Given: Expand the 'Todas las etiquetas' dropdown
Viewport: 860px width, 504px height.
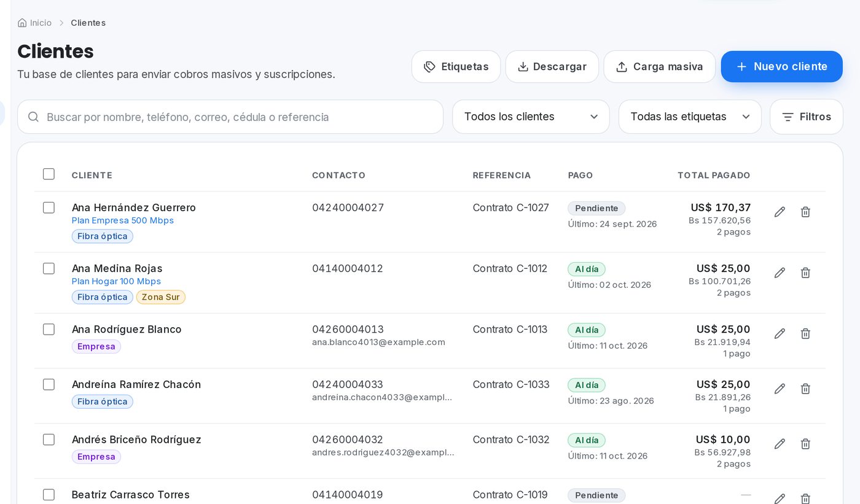Looking at the screenshot, I should coord(690,117).
